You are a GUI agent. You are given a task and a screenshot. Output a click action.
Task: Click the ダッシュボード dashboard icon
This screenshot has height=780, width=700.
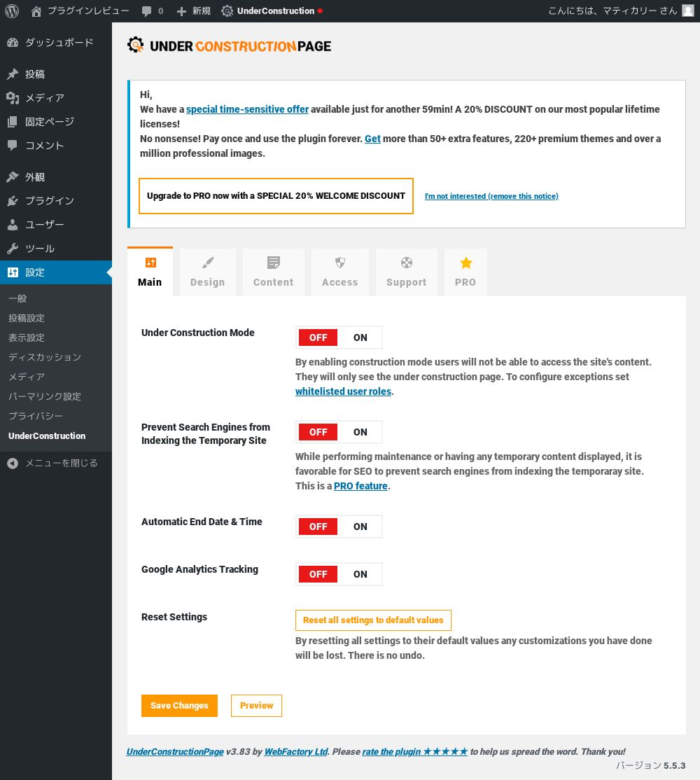pyautogui.click(x=13, y=43)
